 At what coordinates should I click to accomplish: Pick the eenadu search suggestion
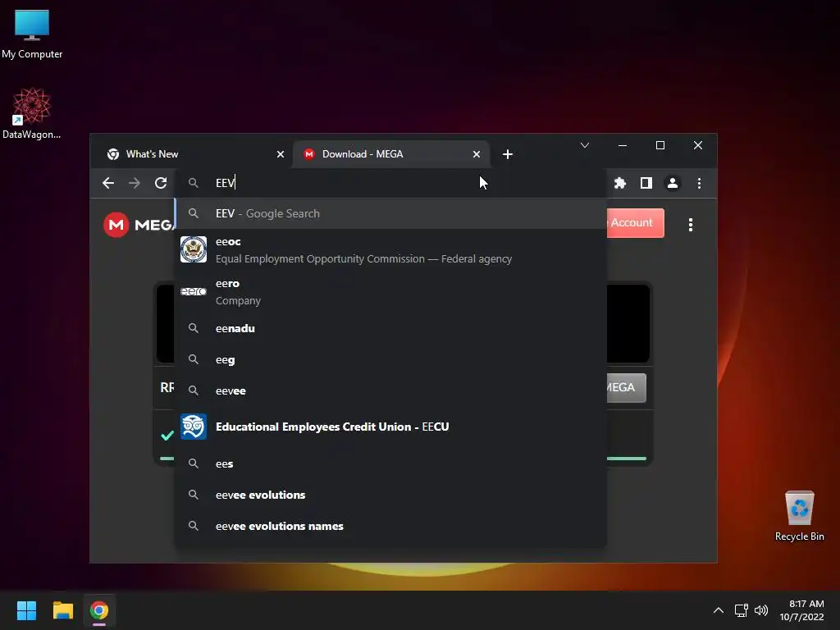391,328
